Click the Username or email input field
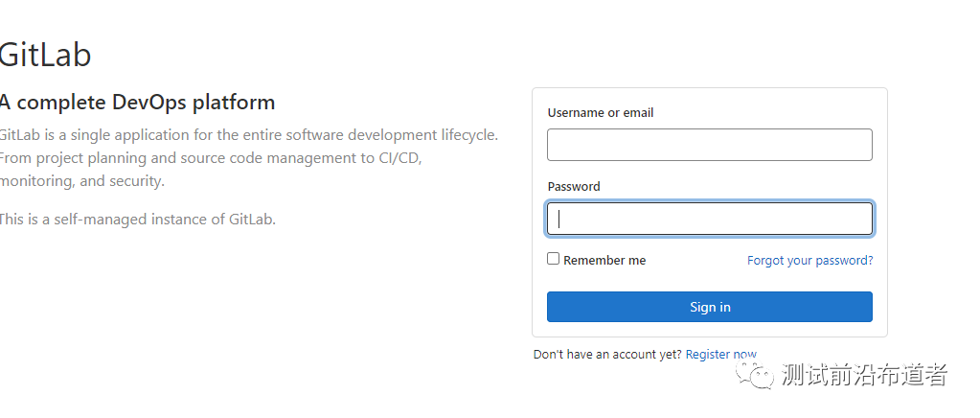Image resolution: width=980 pixels, height=418 pixels. [709, 145]
